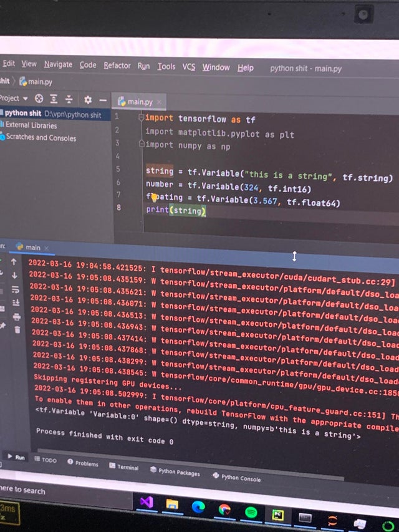Select Scratches and Consoles tree node
This screenshot has width=399, height=532.
38,137
